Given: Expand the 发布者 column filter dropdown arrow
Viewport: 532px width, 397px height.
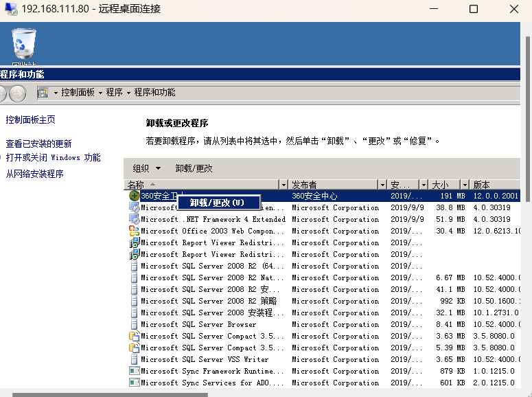Looking at the screenshot, I should pos(382,185).
